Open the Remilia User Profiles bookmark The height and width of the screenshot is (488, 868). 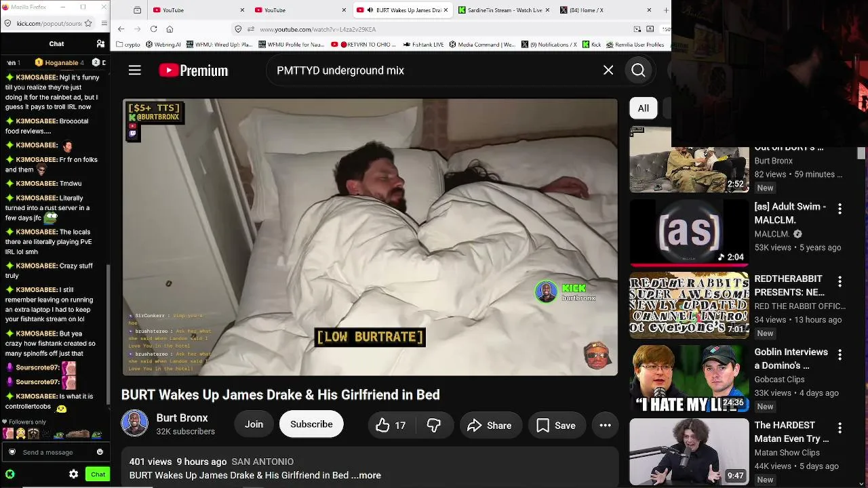[635, 45]
